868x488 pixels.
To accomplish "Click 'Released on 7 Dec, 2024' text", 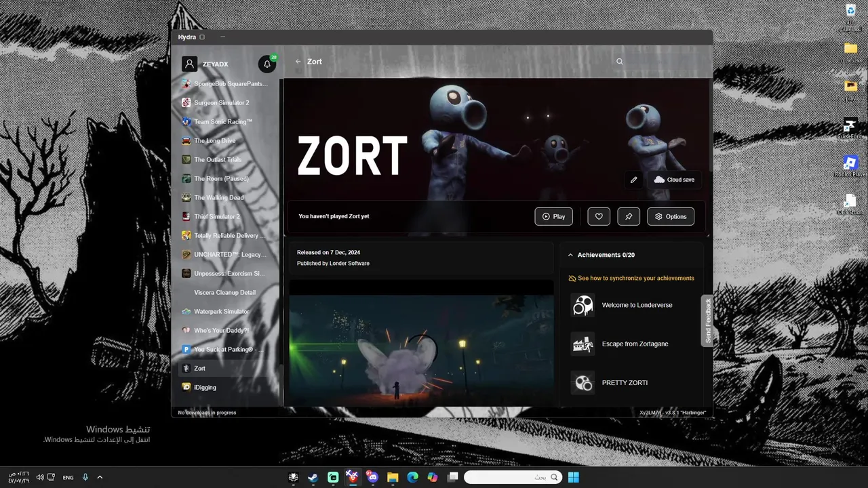I will pos(328,252).
